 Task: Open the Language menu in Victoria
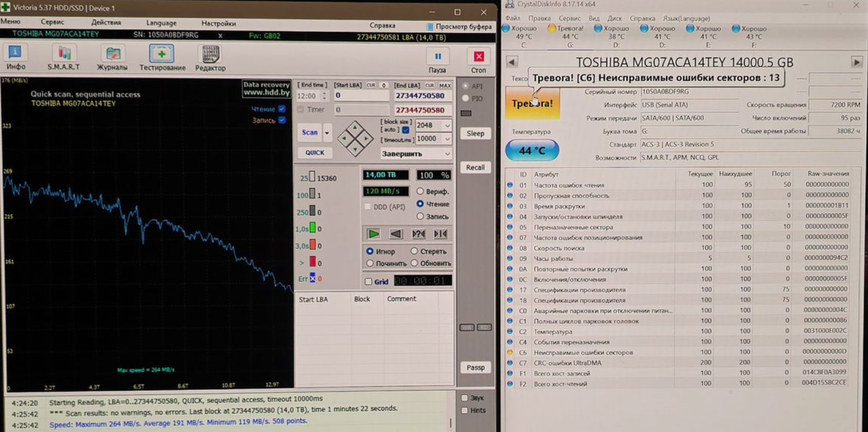tap(161, 23)
